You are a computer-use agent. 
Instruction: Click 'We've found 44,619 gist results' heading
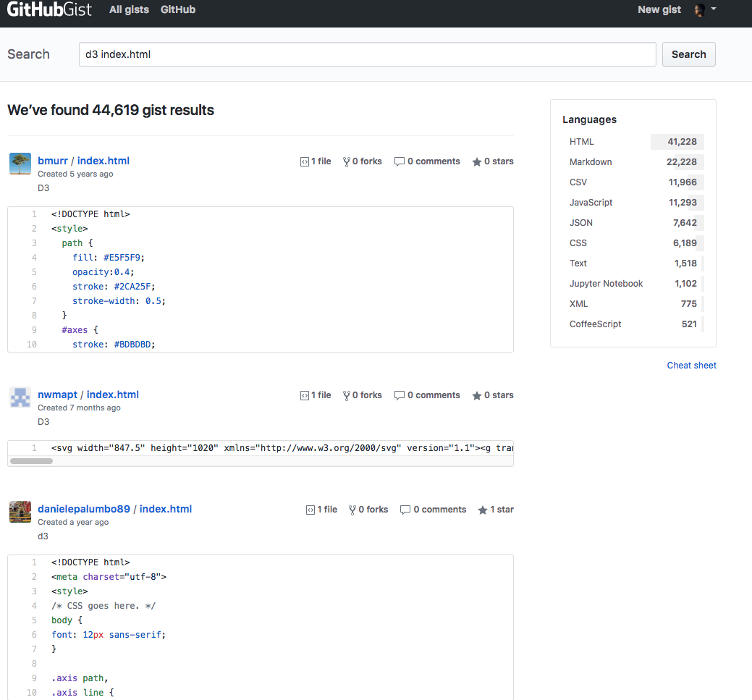pyautogui.click(x=111, y=110)
